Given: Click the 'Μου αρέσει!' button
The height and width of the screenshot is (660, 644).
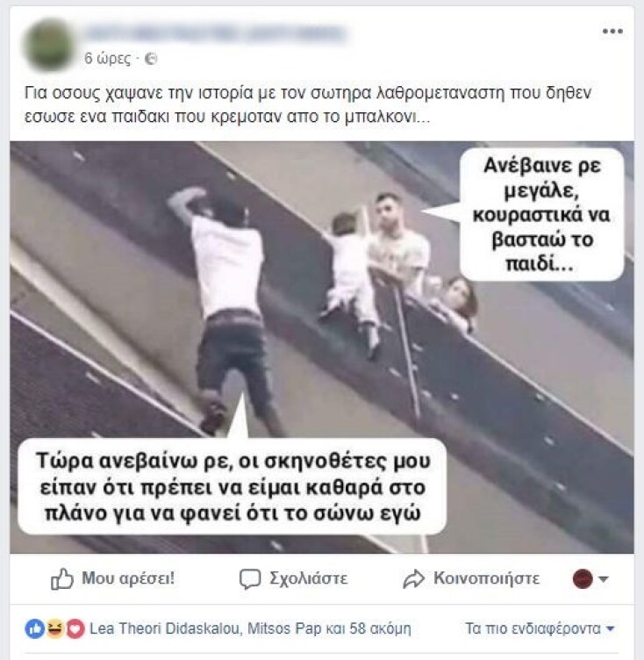Looking at the screenshot, I should tap(112, 578).
